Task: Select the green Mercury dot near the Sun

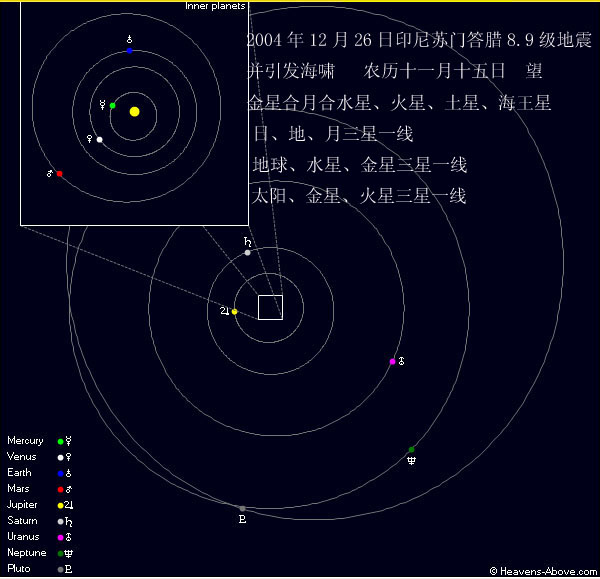Action: point(112,106)
